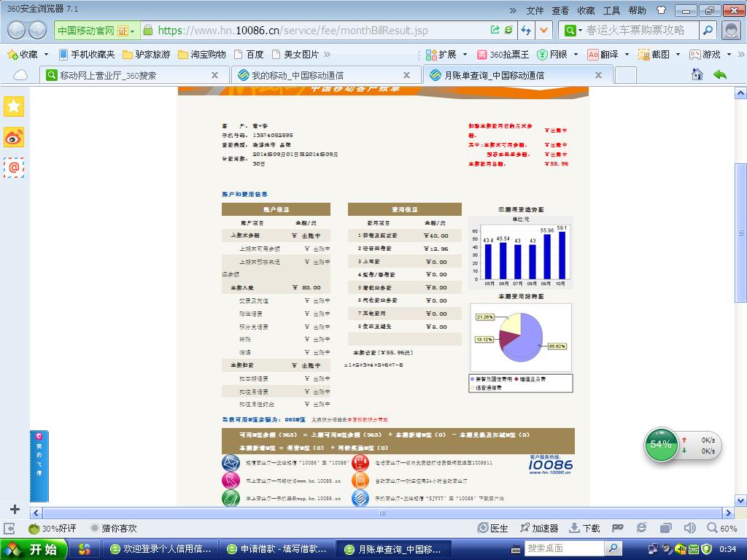Screen dimensions: 747x560
Task: Expand the 截图 screenshot dropdown
Action: coord(678,54)
